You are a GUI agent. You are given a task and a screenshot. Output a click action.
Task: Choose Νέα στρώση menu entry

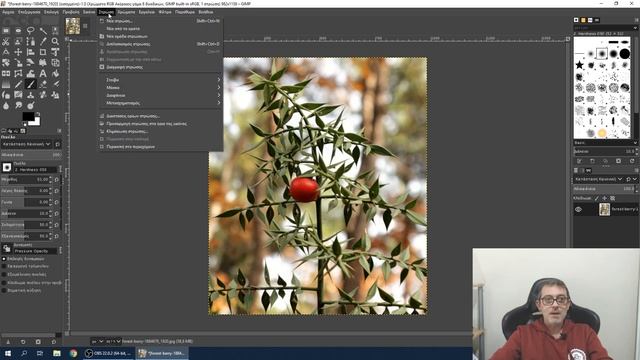point(160,21)
